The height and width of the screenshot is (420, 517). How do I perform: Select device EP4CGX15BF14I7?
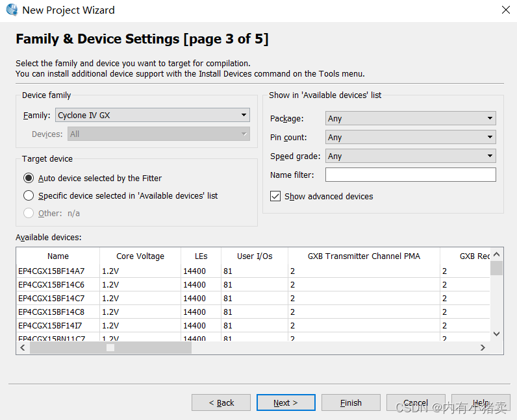(x=50, y=325)
